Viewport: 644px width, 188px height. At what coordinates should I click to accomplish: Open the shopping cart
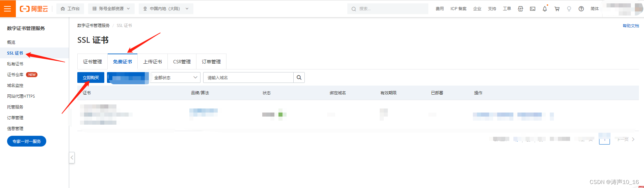click(557, 9)
